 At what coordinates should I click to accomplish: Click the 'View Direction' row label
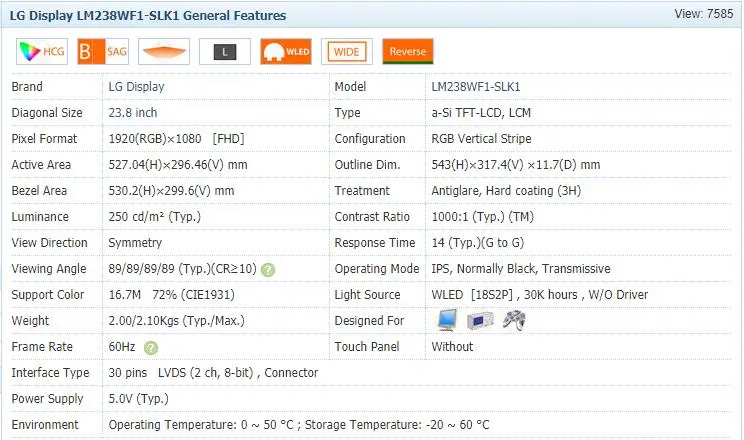(x=49, y=243)
